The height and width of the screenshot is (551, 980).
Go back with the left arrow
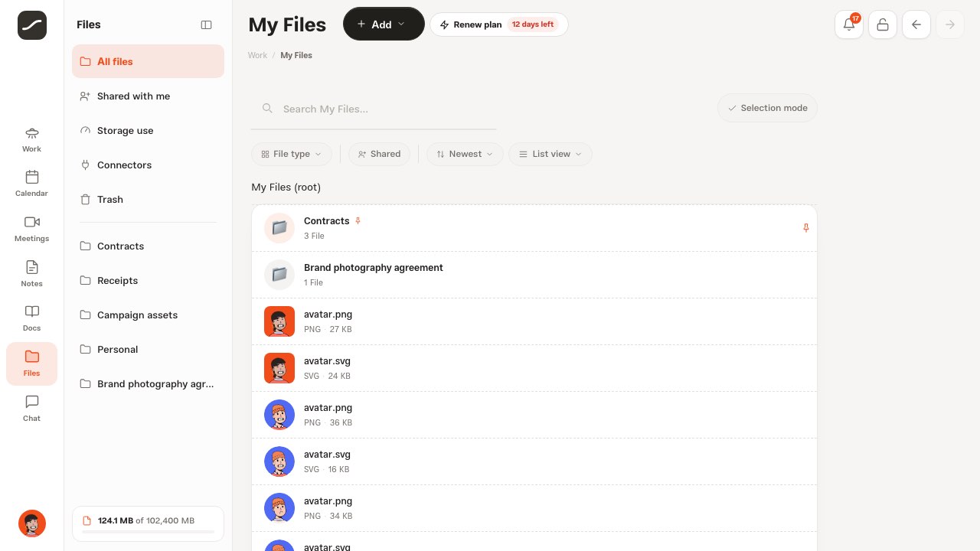[916, 24]
